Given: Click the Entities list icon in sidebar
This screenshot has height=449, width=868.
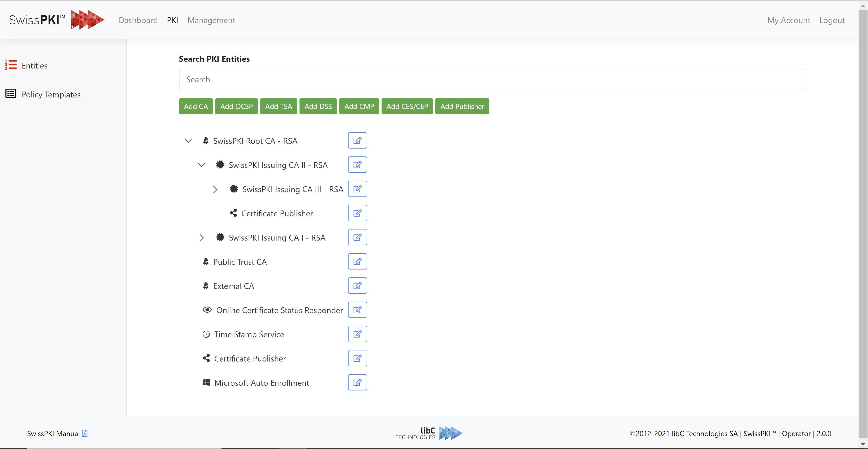Looking at the screenshot, I should pyautogui.click(x=11, y=65).
